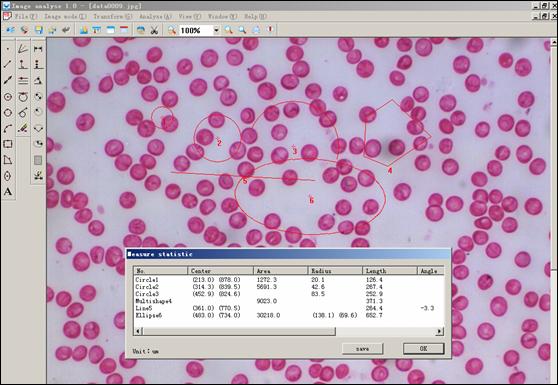558x385 pixels.
Task: Select the ellipse tool
Action: (8, 176)
